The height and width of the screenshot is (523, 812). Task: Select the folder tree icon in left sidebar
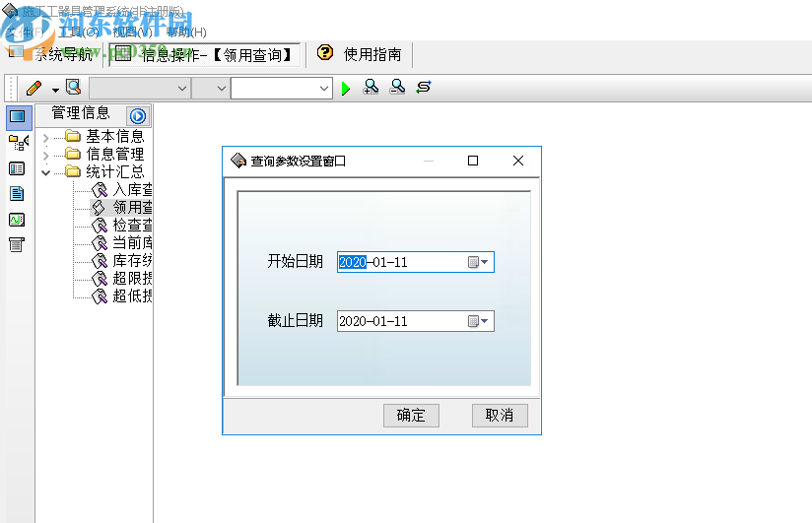[x=18, y=142]
